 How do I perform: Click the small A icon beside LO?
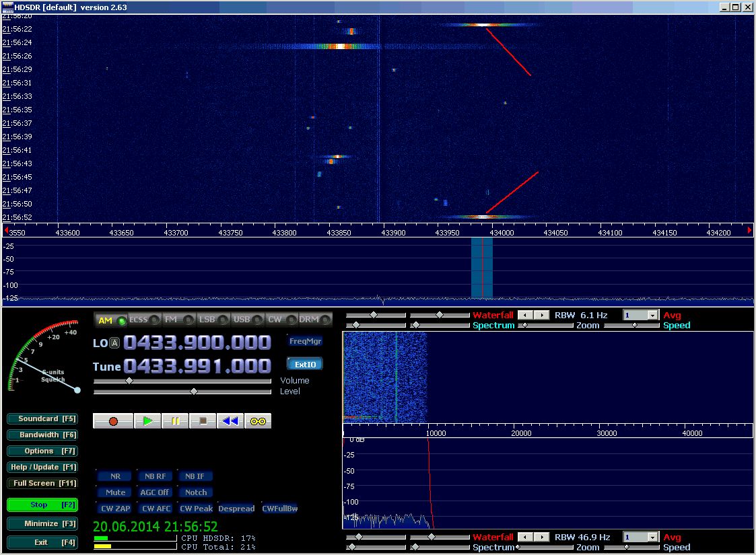click(x=114, y=343)
